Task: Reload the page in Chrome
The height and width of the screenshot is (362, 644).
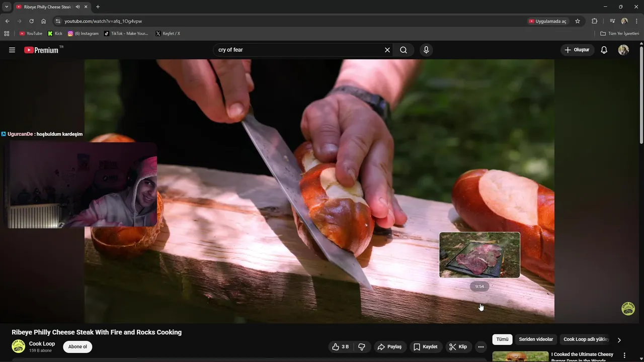Action: pyautogui.click(x=31, y=21)
